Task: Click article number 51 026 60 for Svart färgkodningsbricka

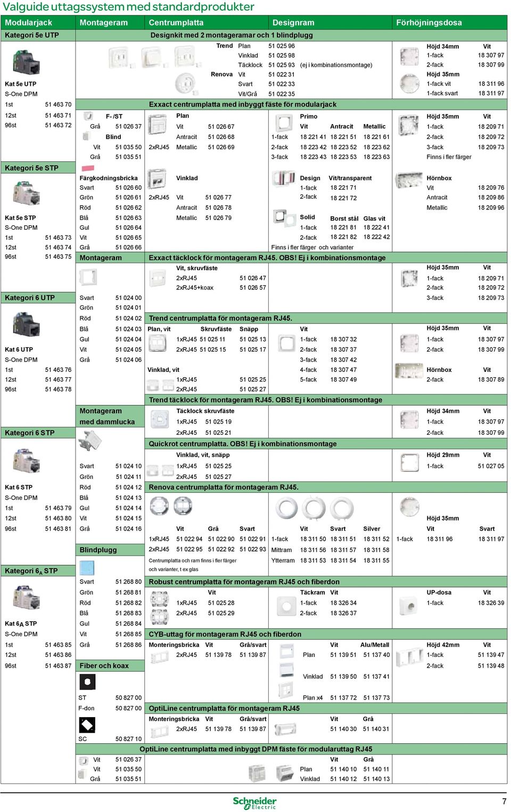Action: pyautogui.click(x=128, y=188)
